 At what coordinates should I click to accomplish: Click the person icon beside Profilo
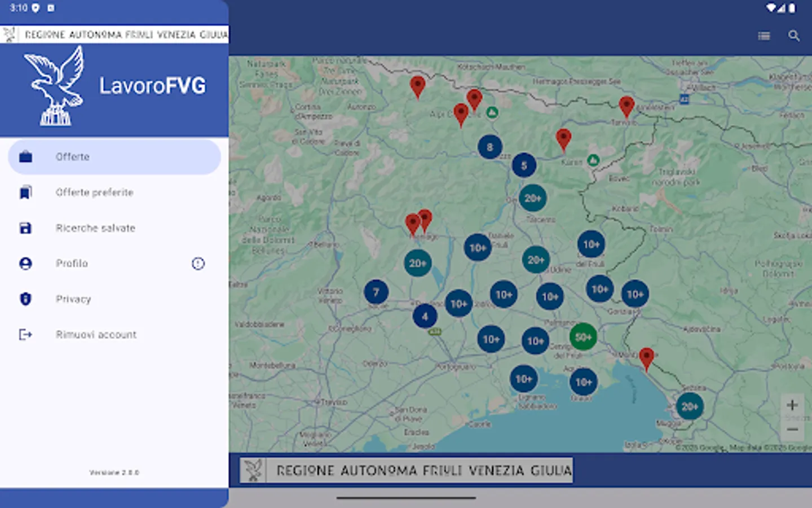25,264
